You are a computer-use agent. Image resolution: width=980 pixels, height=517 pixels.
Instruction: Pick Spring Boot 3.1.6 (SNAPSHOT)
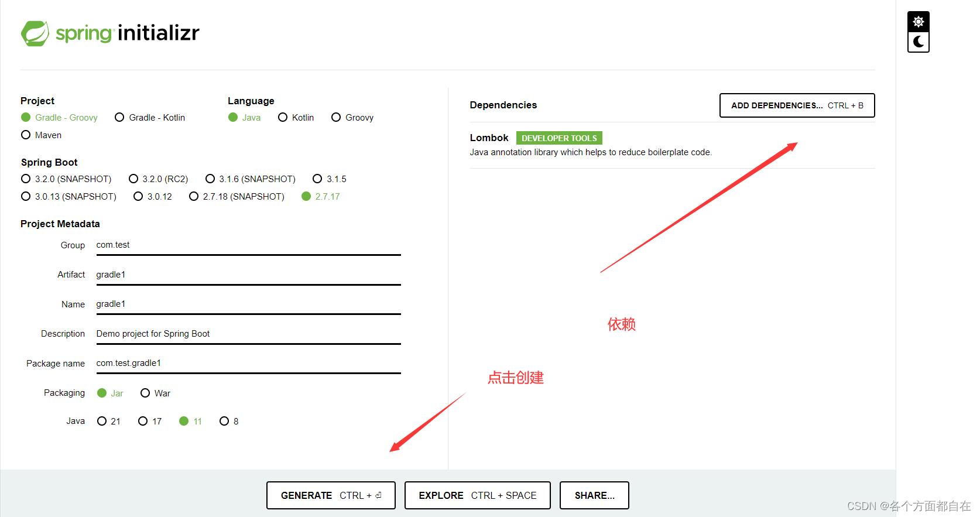(x=251, y=179)
